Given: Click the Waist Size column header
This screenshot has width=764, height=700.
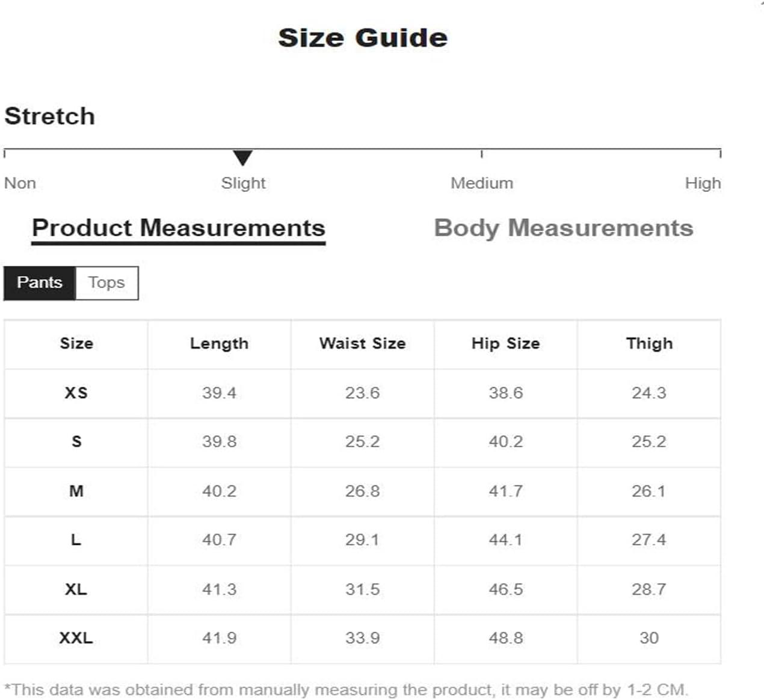Looking at the screenshot, I should coord(362,343).
